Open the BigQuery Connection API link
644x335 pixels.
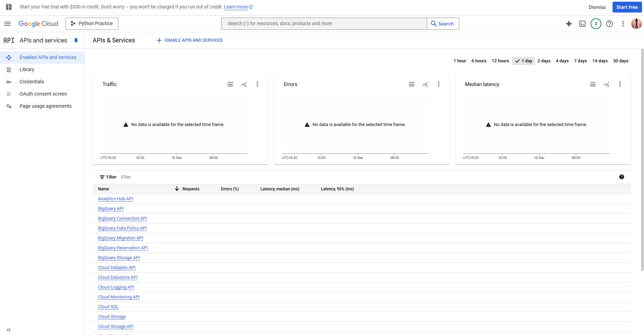(x=122, y=218)
